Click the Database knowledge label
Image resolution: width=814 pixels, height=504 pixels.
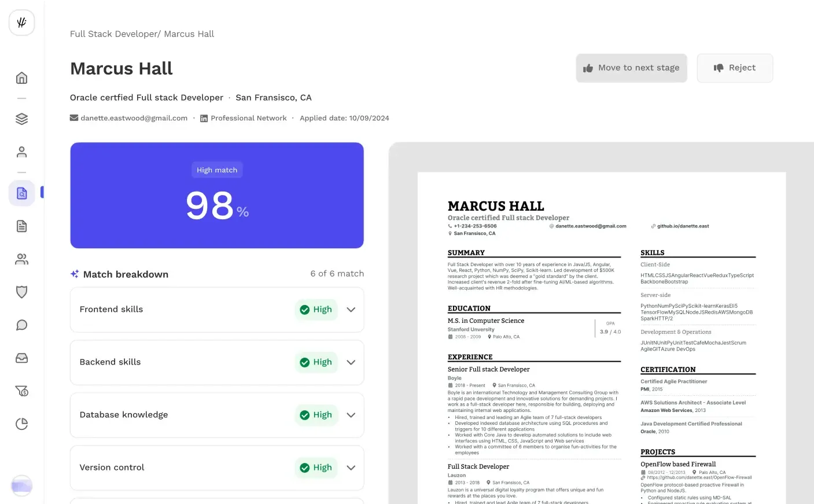[124, 415]
